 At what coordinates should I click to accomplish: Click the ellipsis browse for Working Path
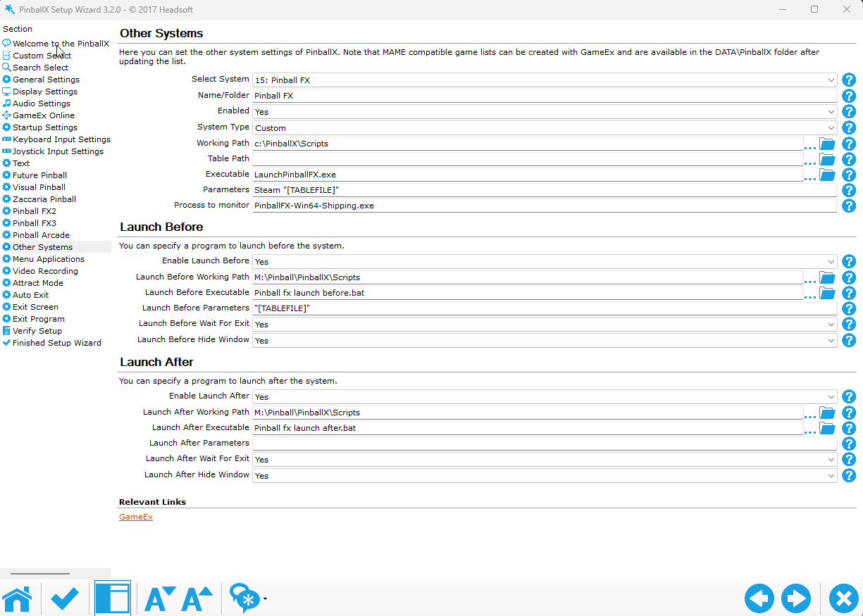tap(810, 146)
